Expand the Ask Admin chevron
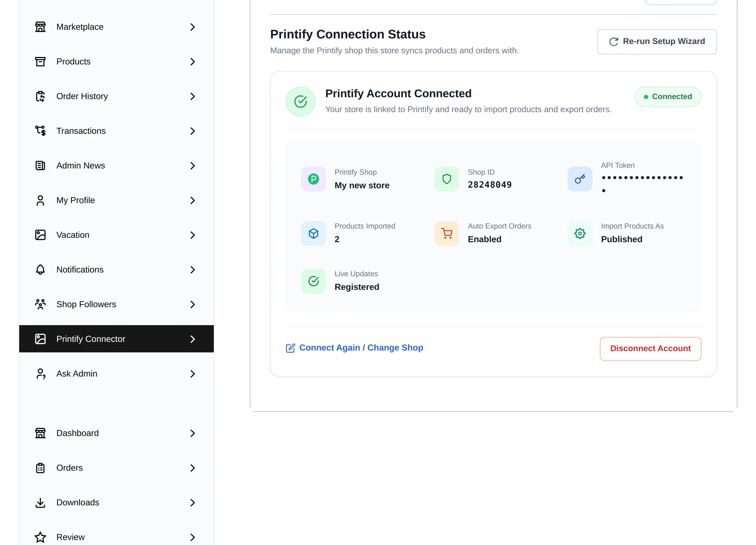 [192, 373]
